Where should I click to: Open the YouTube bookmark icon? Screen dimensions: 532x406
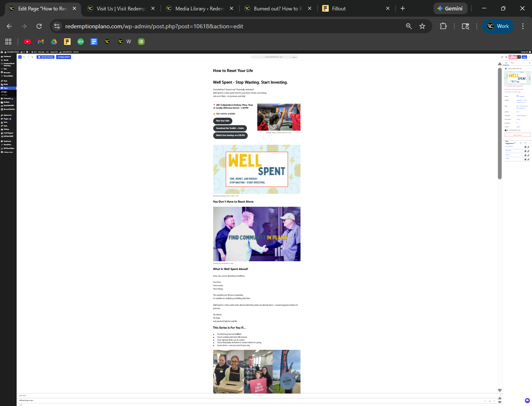tap(27, 42)
